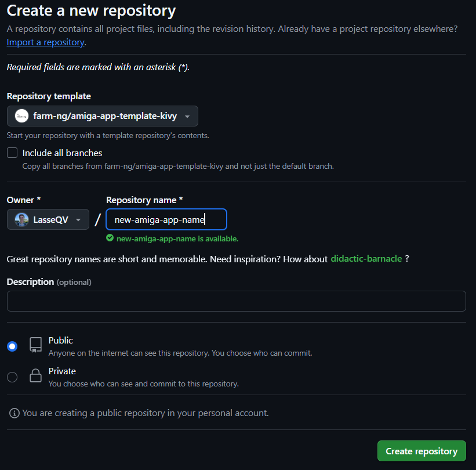Click the green availability checkmark icon
The width and height of the screenshot is (476, 470).
click(x=110, y=238)
